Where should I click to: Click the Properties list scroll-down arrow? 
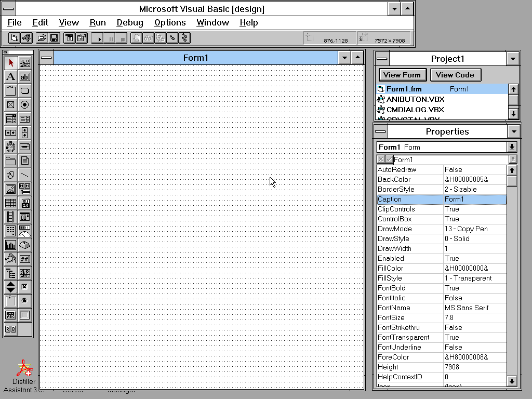[512, 381]
